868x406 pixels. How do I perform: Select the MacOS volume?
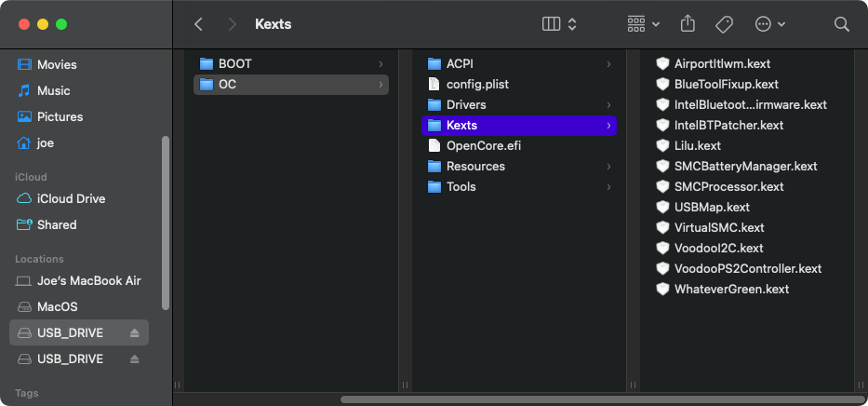(x=77, y=307)
